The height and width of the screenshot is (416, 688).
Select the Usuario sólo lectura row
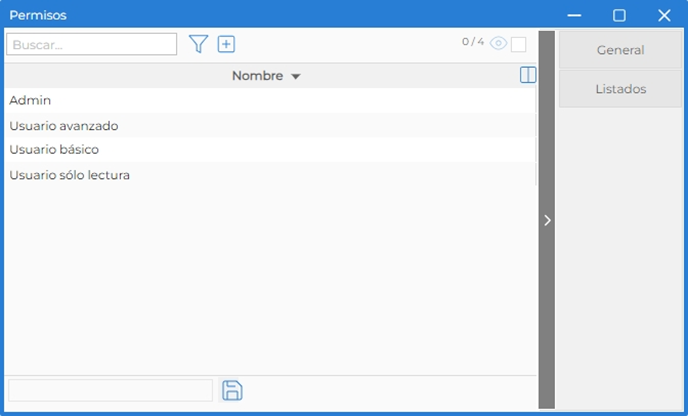(x=270, y=175)
